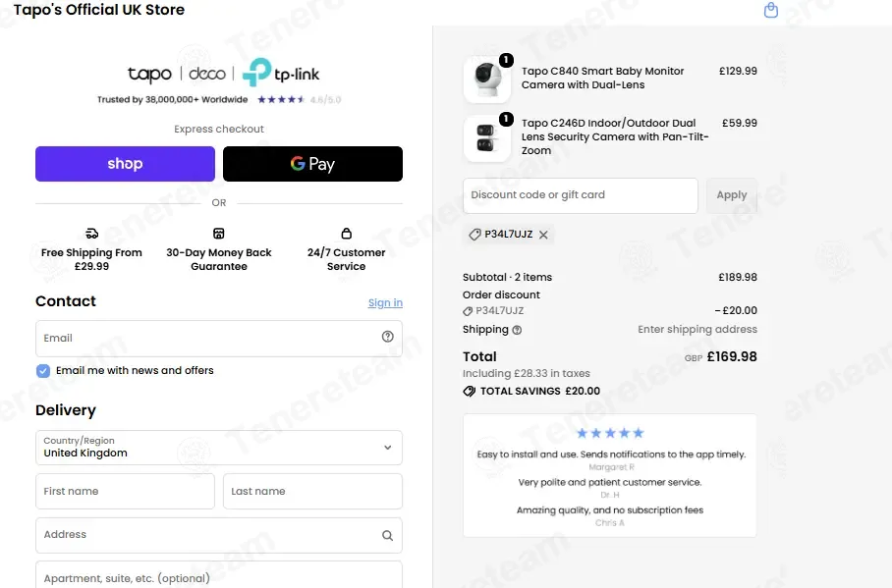Pay with Shop Pay button
Viewport: 892px width, 588px height.
125,164
